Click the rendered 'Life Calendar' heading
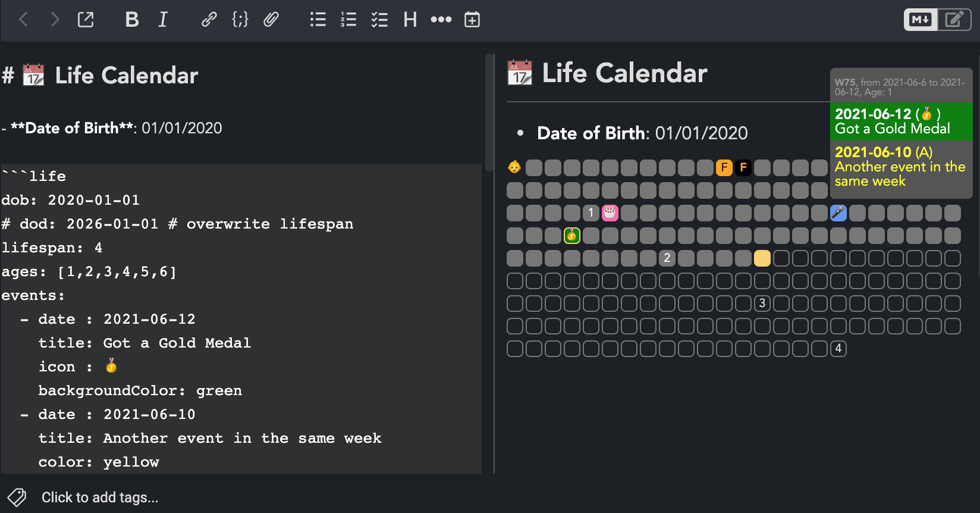 (x=624, y=73)
